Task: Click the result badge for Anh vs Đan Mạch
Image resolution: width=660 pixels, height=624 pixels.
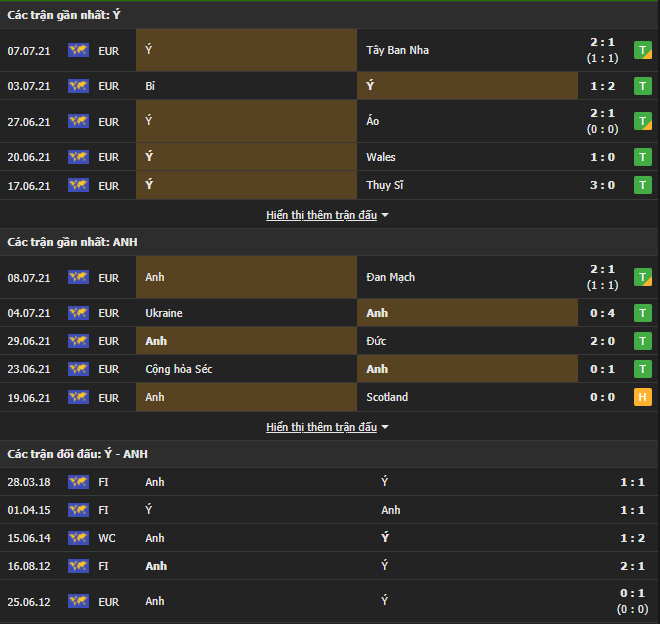Action: tap(643, 277)
